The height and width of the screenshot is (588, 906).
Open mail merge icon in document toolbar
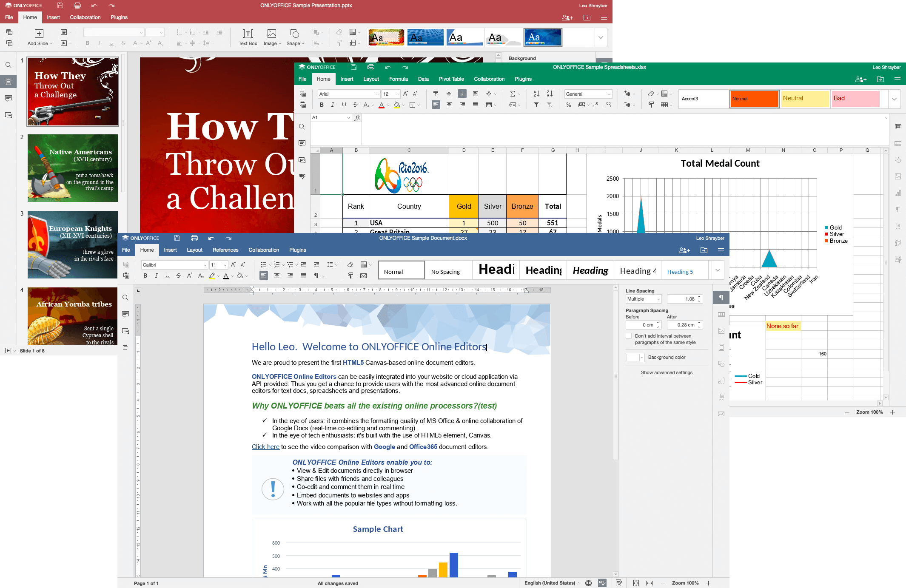click(364, 276)
